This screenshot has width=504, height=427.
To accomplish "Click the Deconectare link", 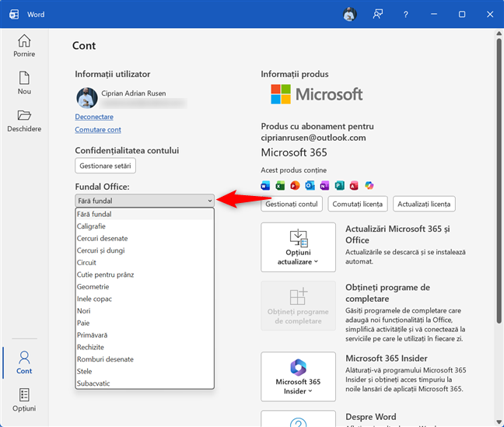I will (x=94, y=117).
